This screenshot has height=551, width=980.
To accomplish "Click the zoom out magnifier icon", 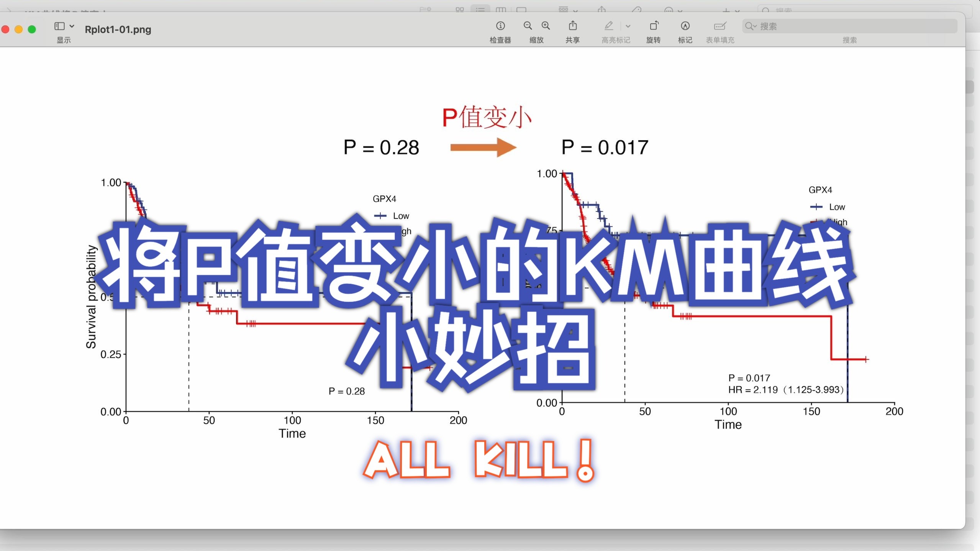I will (x=528, y=26).
